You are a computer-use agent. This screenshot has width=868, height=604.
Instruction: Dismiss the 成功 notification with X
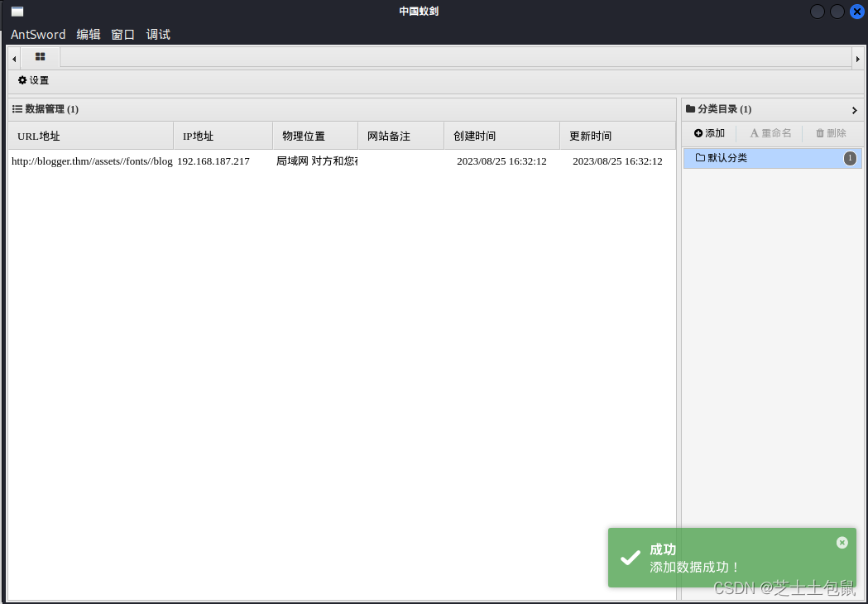click(842, 543)
